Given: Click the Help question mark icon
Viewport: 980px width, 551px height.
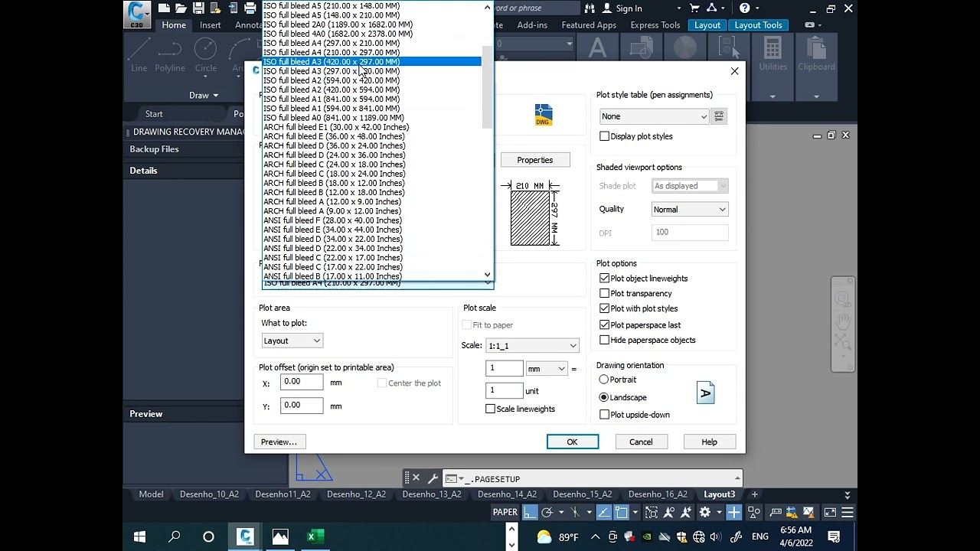Looking at the screenshot, I should click(x=744, y=8).
